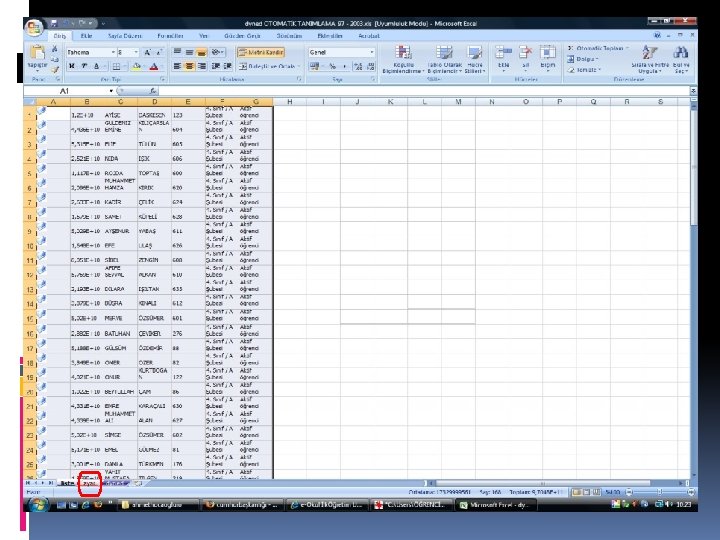Apply italic (T) formatting

84,67
